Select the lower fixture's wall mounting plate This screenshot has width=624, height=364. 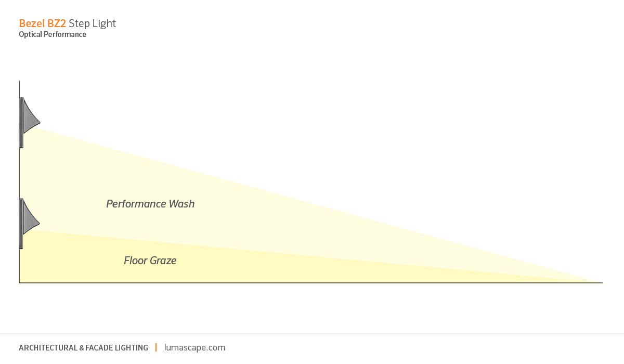pos(21,224)
